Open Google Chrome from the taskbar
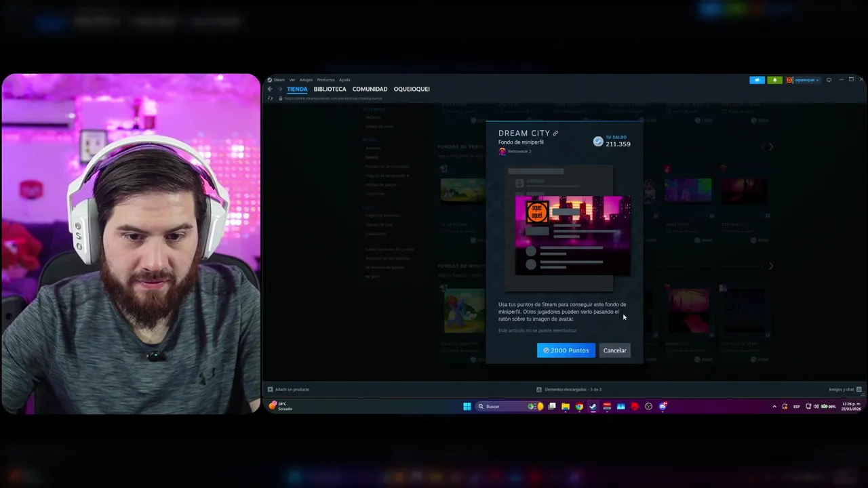 tap(579, 407)
